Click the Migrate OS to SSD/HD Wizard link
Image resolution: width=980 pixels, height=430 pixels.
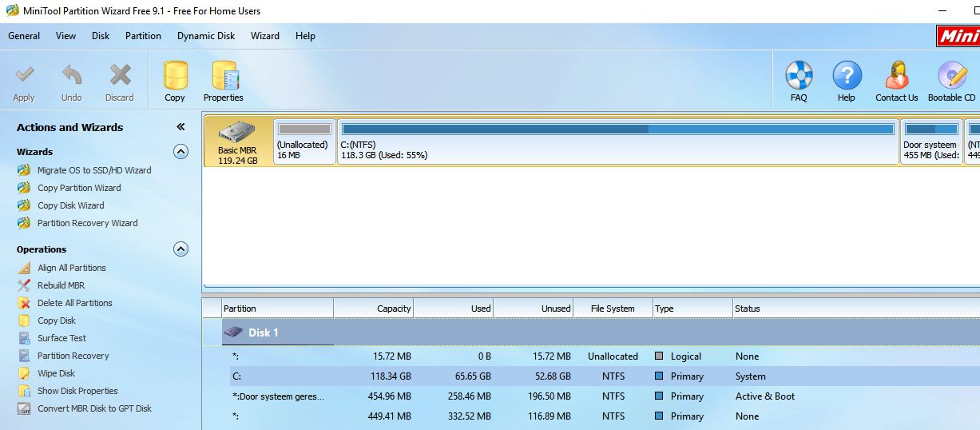pyautogui.click(x=94, y=170)
